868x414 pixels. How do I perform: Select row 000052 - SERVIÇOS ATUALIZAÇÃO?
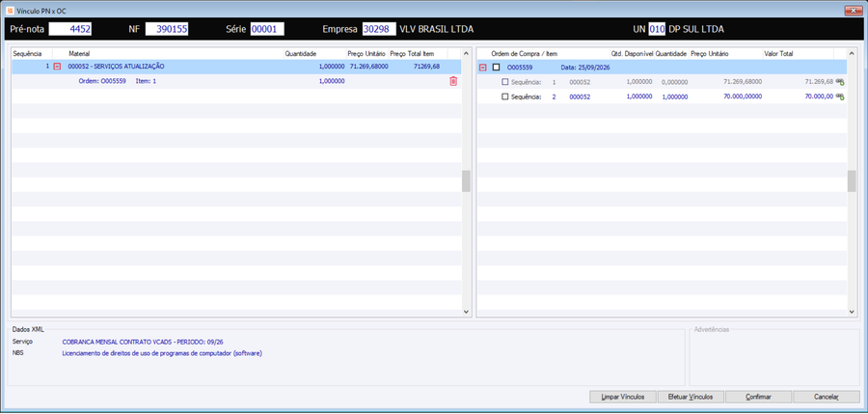tap(236, 67)
